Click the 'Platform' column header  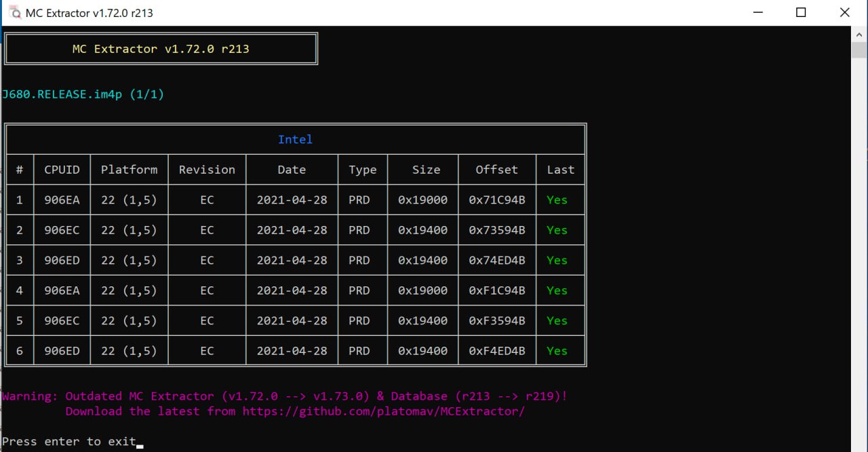[x=129, y=170]
